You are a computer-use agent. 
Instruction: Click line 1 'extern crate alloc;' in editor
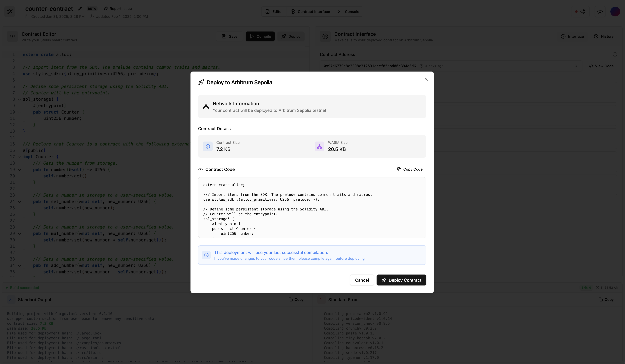[x=47, y=55]
